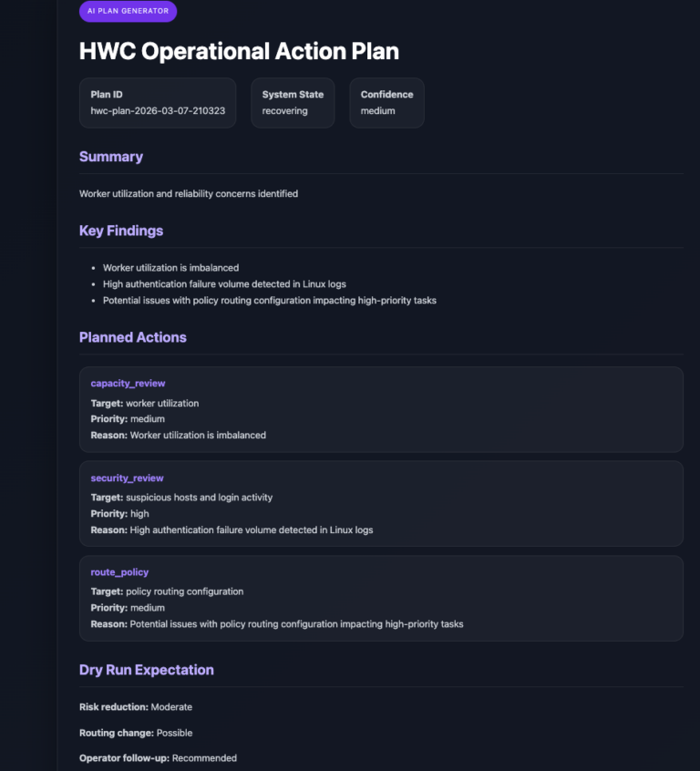Viewport: 700px width, 771px height.
Task: Jump to the Key Findings heading
Action: pos(121,231)
